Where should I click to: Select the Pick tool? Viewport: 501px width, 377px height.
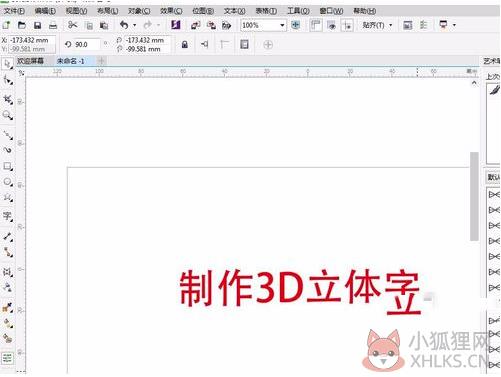pos(7,64)
